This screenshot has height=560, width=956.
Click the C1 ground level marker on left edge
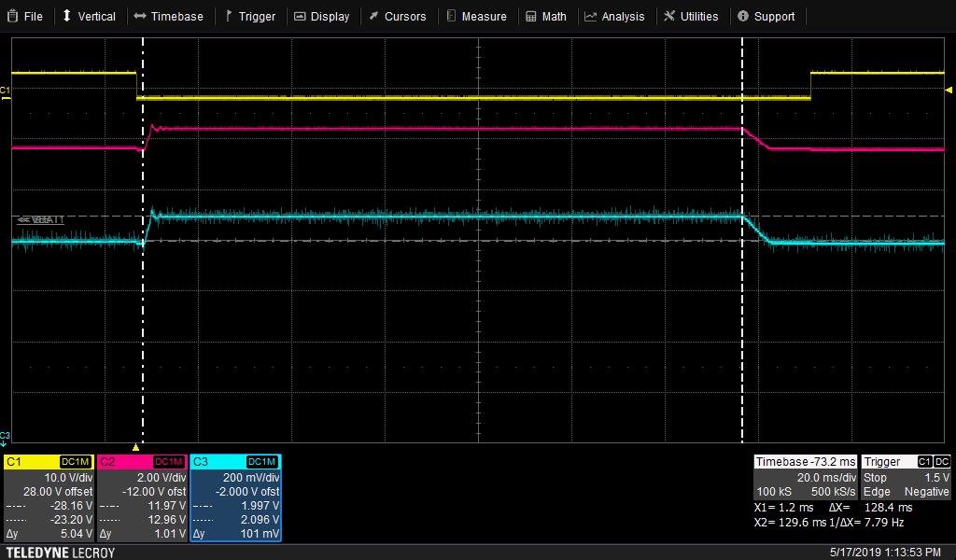(x=5, y=92)
